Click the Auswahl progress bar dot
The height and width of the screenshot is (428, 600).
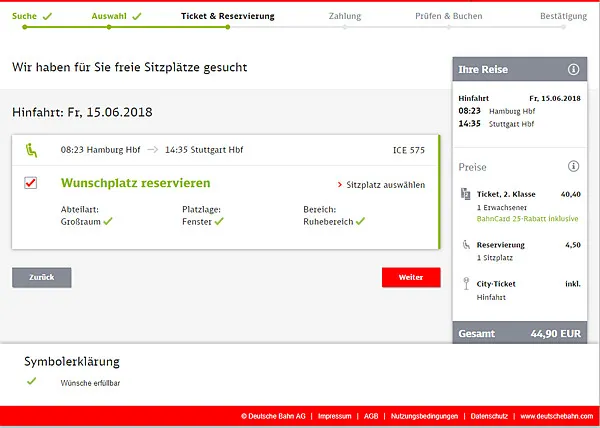point(109,27)
